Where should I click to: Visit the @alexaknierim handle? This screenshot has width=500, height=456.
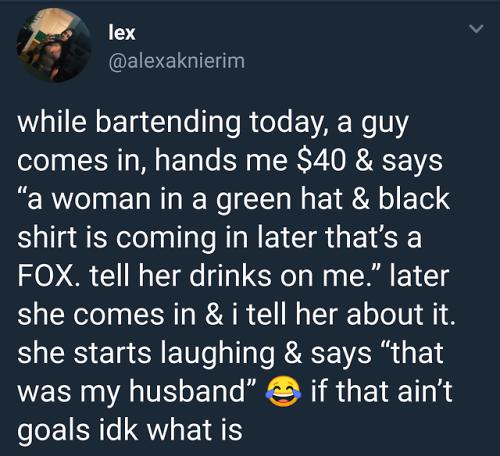coord(177,61)
